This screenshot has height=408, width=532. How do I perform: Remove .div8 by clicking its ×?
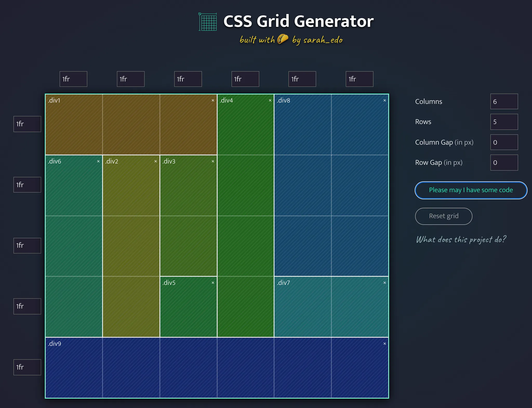pyautogui.click(x=384, y=101)
